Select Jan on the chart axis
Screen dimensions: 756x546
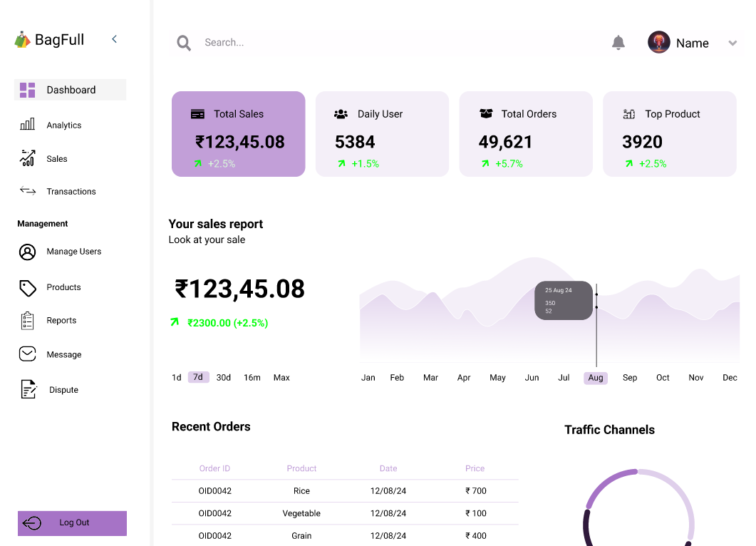[368, 378]
